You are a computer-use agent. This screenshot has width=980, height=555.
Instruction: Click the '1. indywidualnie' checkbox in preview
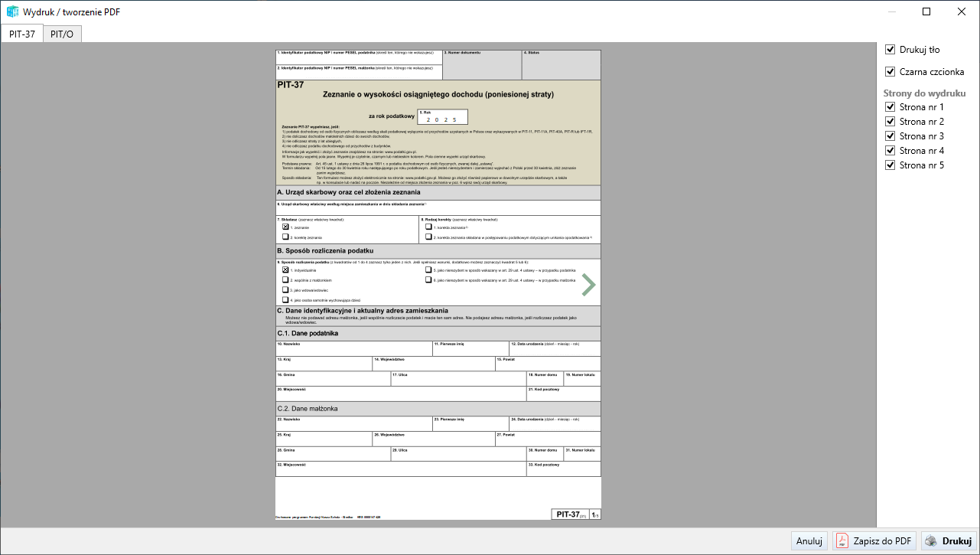pyautogui.click(x=285, y=270)
